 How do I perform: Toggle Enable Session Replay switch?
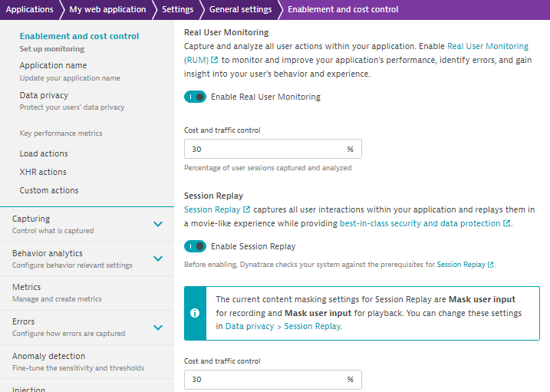coord(196,246)
